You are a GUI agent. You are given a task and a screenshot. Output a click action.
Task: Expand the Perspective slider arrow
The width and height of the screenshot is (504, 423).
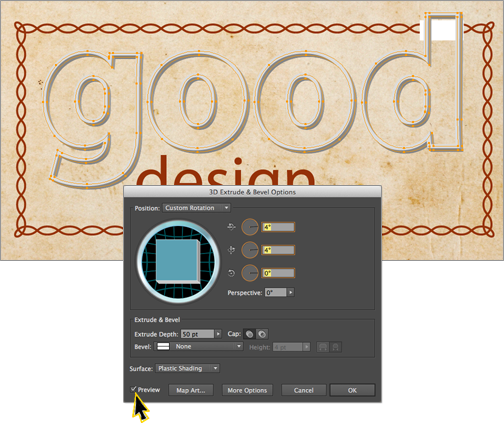click(x=291, y=292)
